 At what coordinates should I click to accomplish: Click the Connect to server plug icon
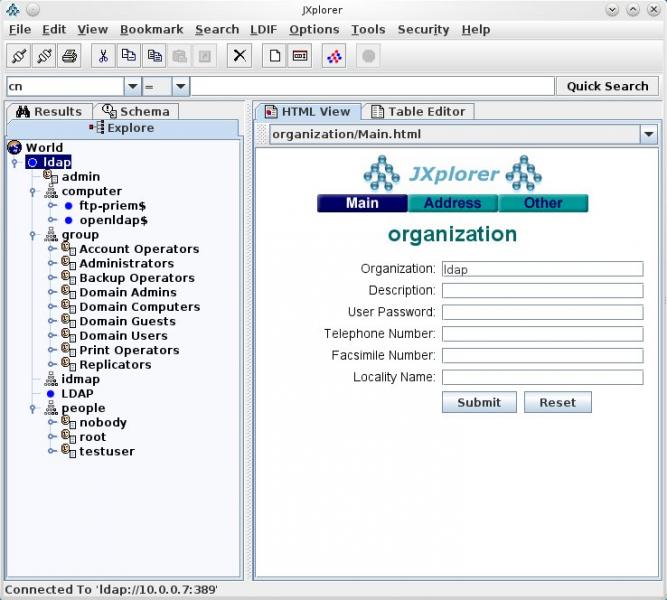click(19, 56)
